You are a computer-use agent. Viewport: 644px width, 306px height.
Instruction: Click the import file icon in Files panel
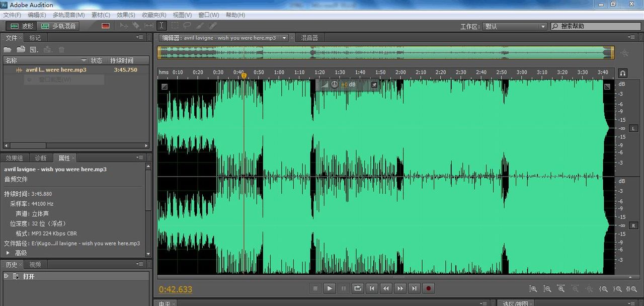(x=21, y=49)
